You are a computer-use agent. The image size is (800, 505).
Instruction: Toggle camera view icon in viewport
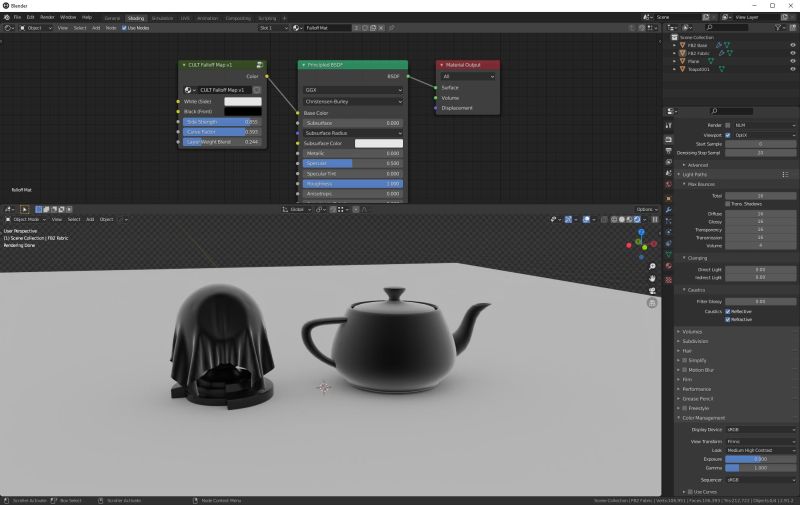click(652, 291)
